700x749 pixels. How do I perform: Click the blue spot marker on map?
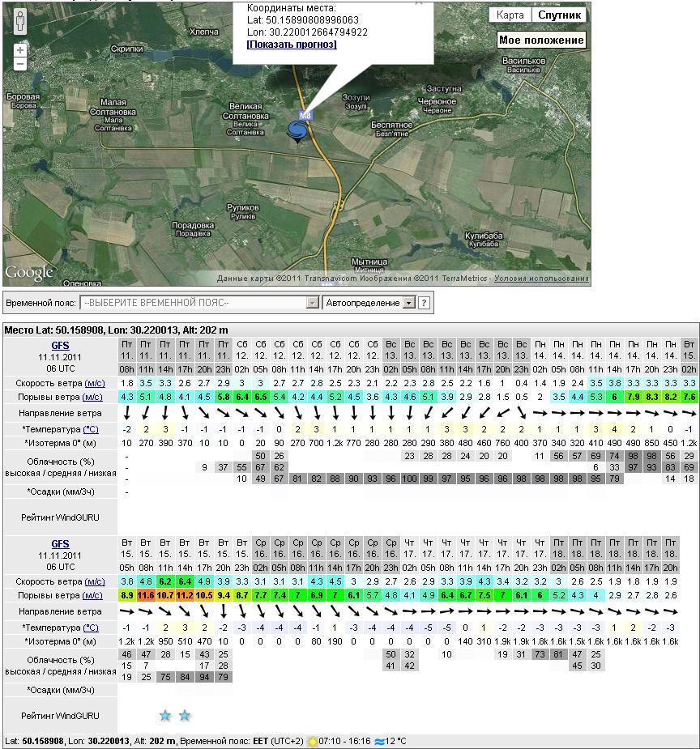click(x=297, y=131)
